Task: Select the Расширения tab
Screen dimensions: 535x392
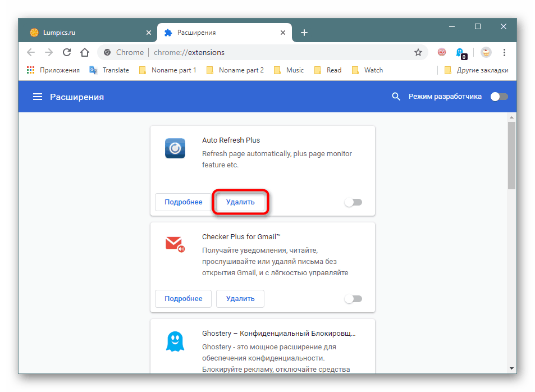Action: (x=225, y=33)
